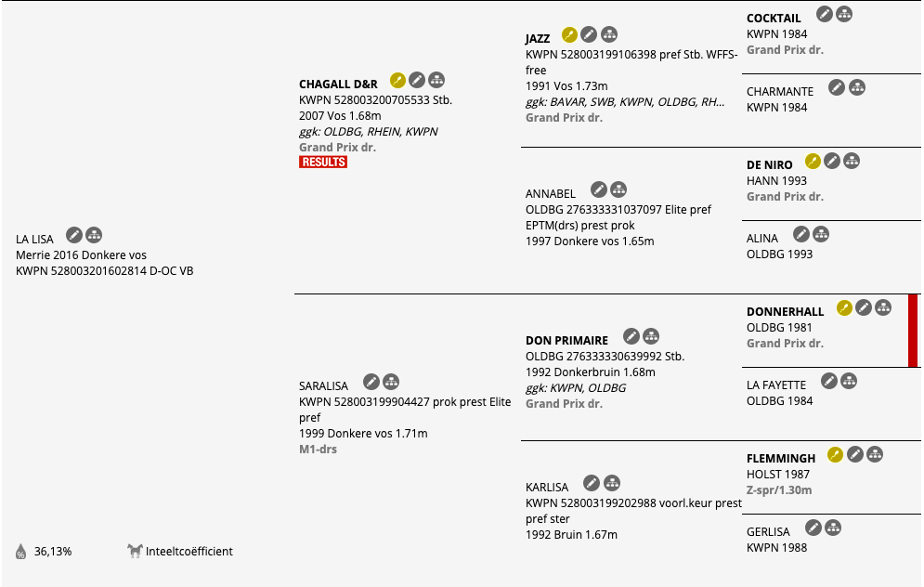The width and height of the screenshot is (924, 587).
Task: Click the yellow stallion icon next to FLEMMINGH
Action: 835,454
